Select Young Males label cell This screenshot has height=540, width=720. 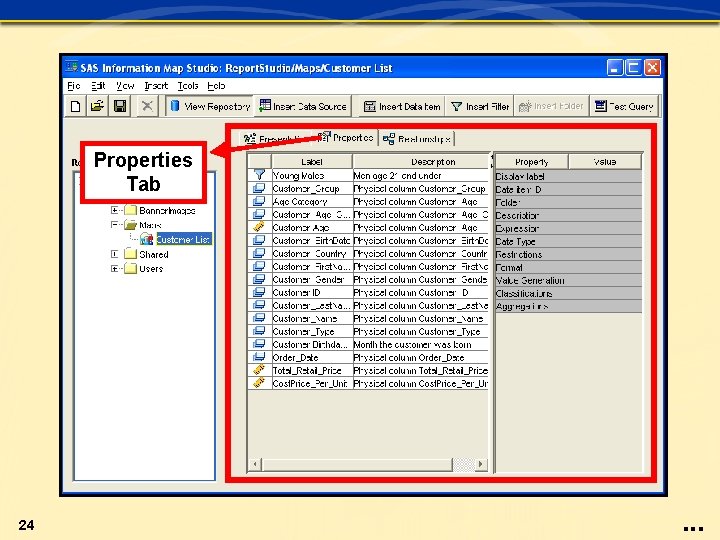[312, 175]
